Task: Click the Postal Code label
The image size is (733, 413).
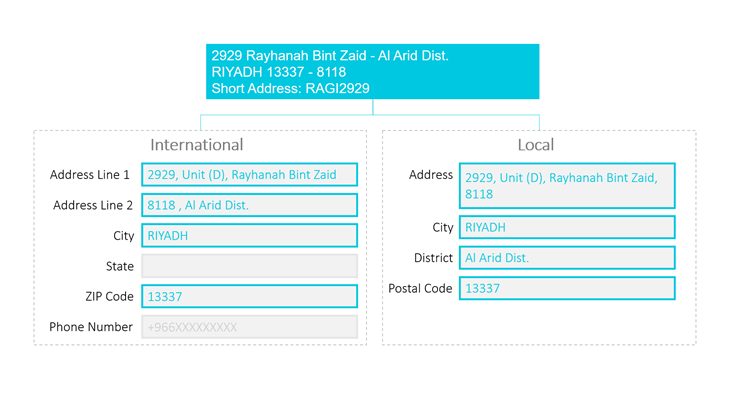Action: [x=420, y=288]
